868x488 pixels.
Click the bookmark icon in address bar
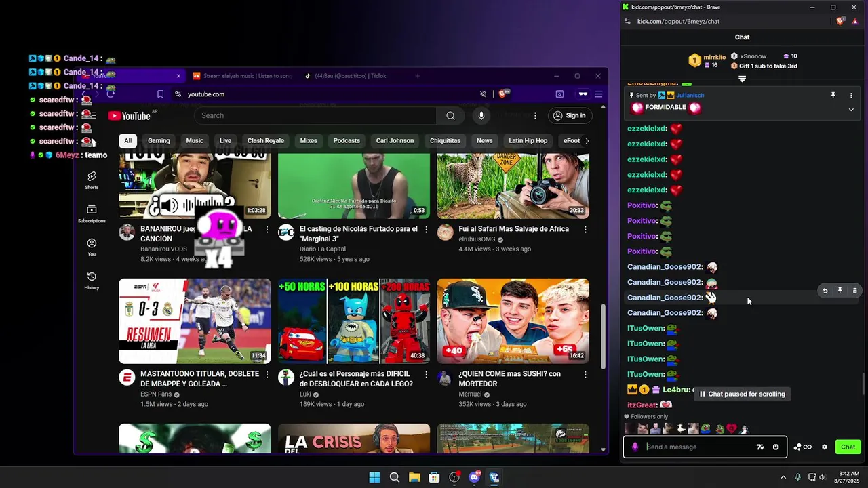pos(160,94)
